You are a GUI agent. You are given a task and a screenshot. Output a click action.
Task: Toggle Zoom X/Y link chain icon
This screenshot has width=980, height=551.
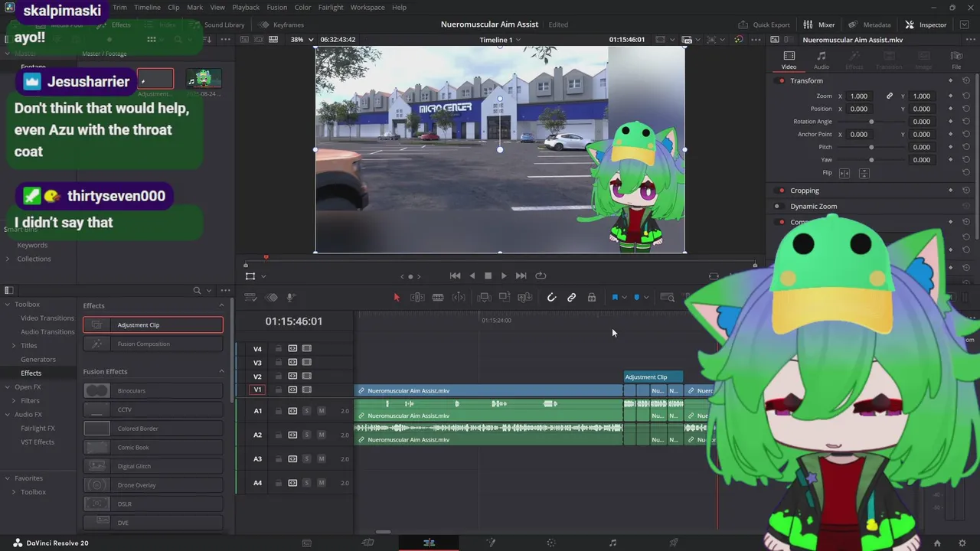click(890, 96)
